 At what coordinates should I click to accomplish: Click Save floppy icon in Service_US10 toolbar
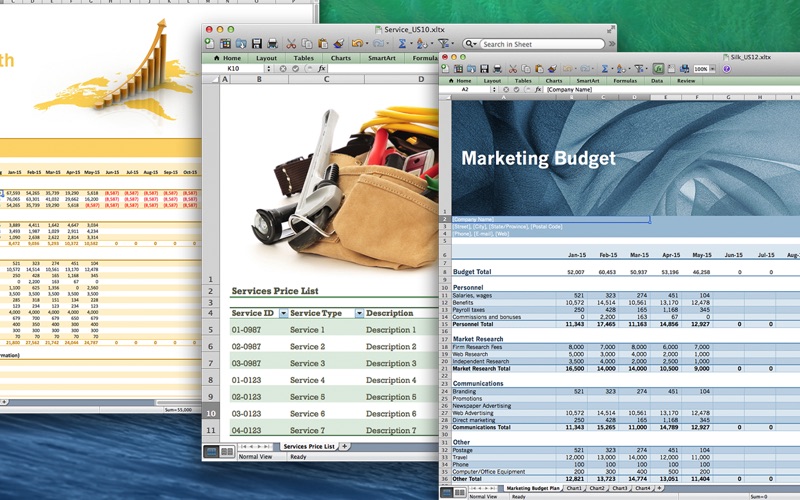pyautogui.click(x=257, y=43)
